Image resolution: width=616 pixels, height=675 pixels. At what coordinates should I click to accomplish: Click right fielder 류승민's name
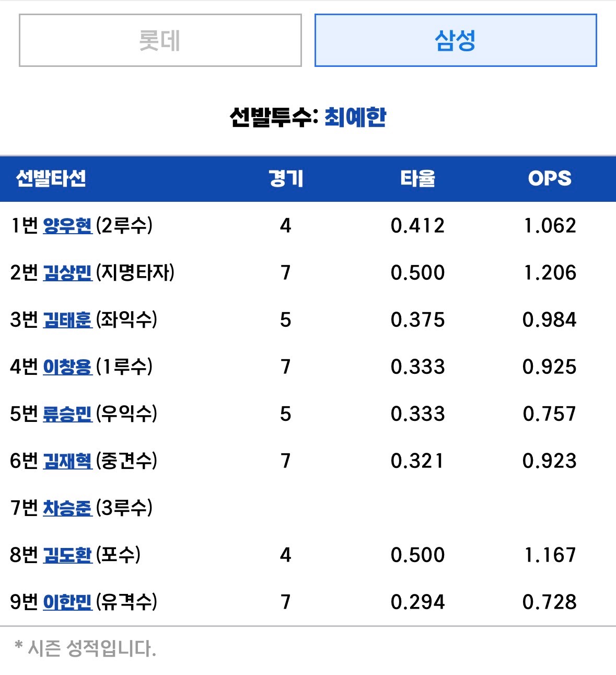[x=67, y=414]
